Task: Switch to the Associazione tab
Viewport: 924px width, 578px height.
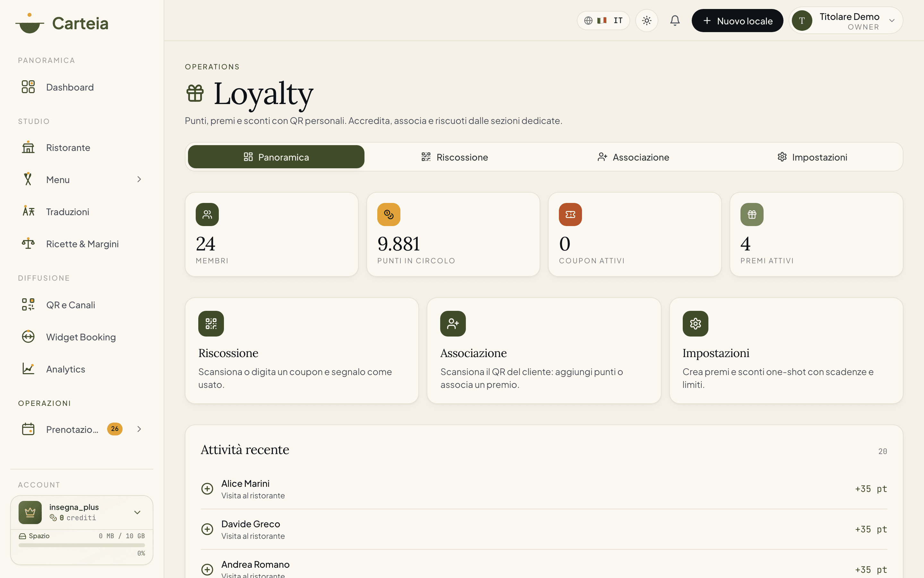Action: point(633,157)
